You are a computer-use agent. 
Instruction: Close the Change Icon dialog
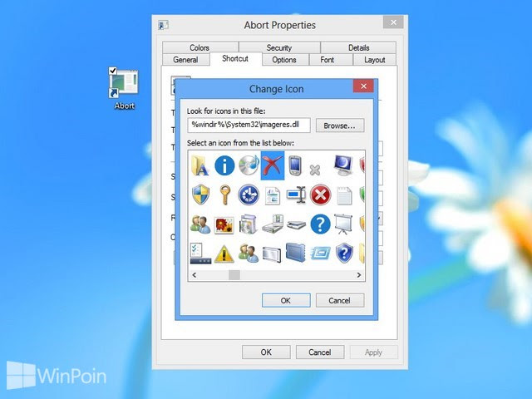pyautogui.click(x=363, y=86)
